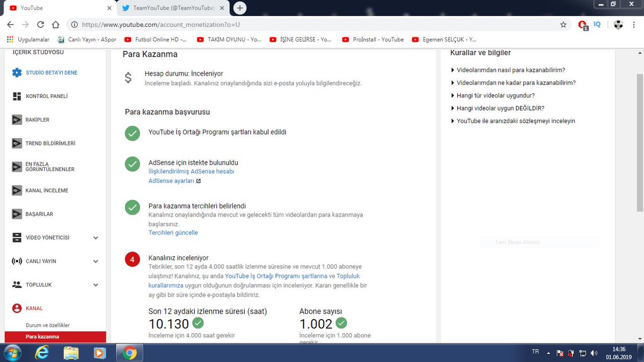Open the AdSense ayarları link

coord(174,181)
